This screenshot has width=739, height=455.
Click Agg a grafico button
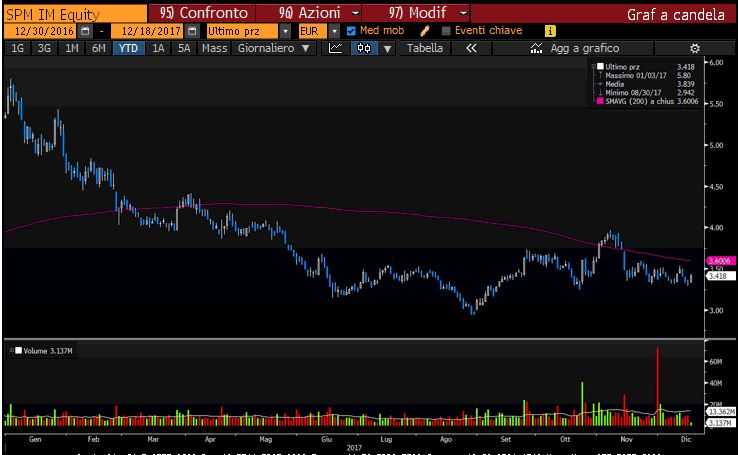click(x=573, y=48)
